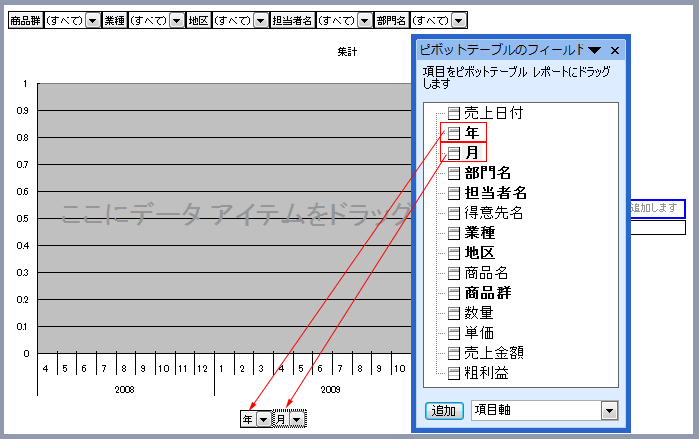
Task: Open the 商品群 page filter dropdown
Action: coord(92,20)
